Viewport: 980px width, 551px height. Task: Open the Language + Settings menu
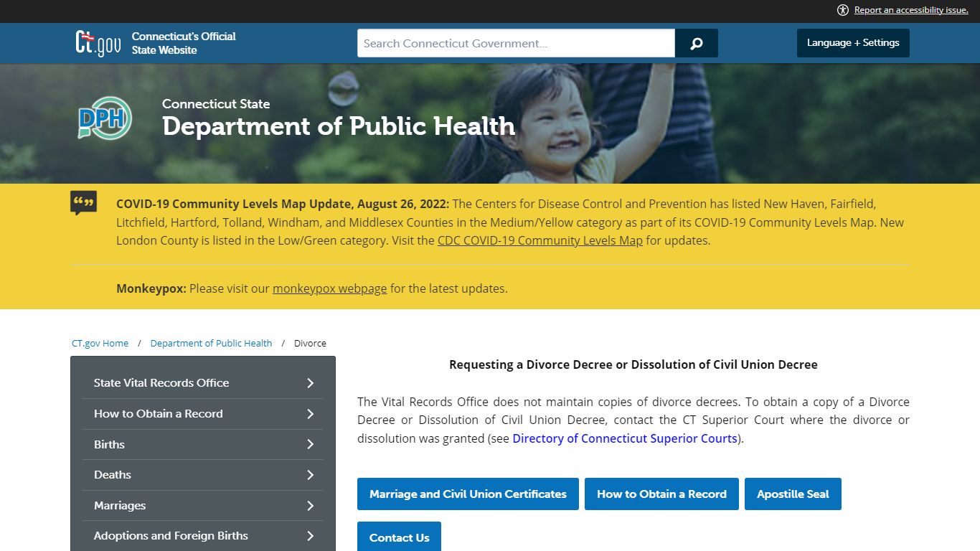tap(853, 43)
